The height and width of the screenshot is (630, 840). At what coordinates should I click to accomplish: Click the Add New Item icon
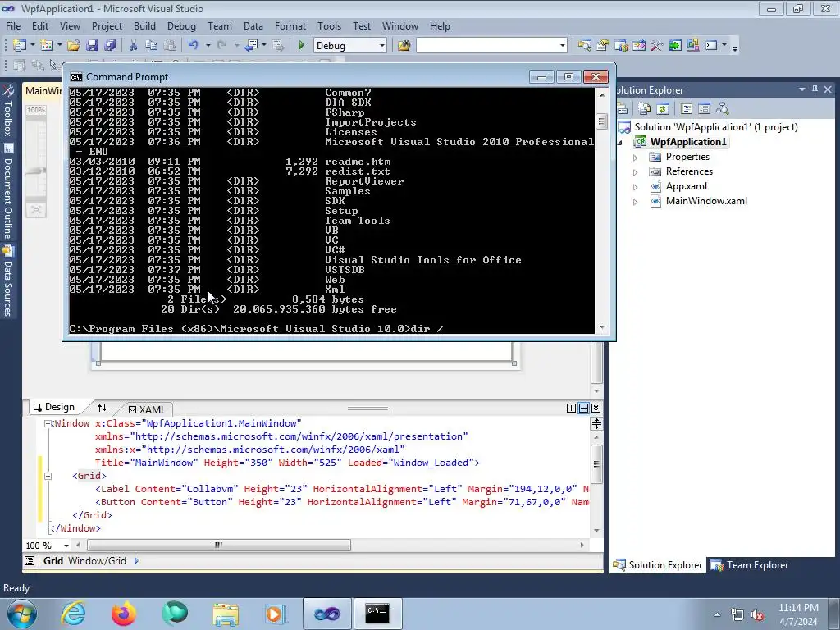coord(47,46)
